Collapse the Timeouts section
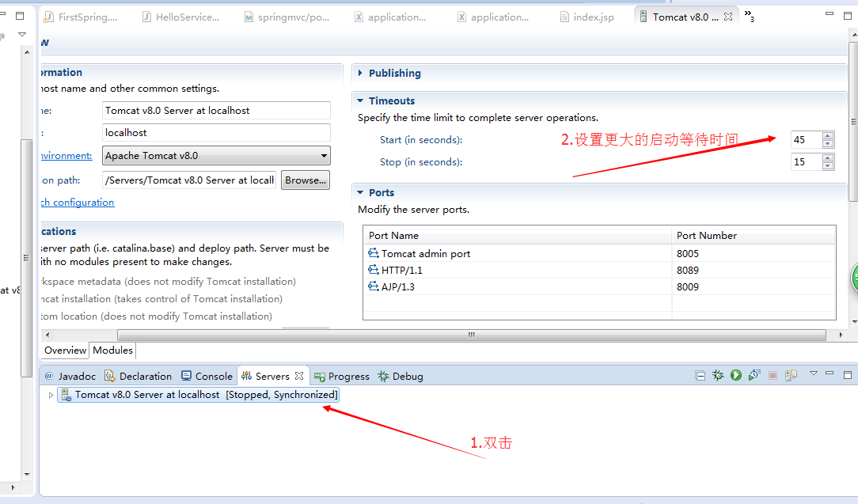Viewport: 858px width, 504px height. tap(360, 100)
